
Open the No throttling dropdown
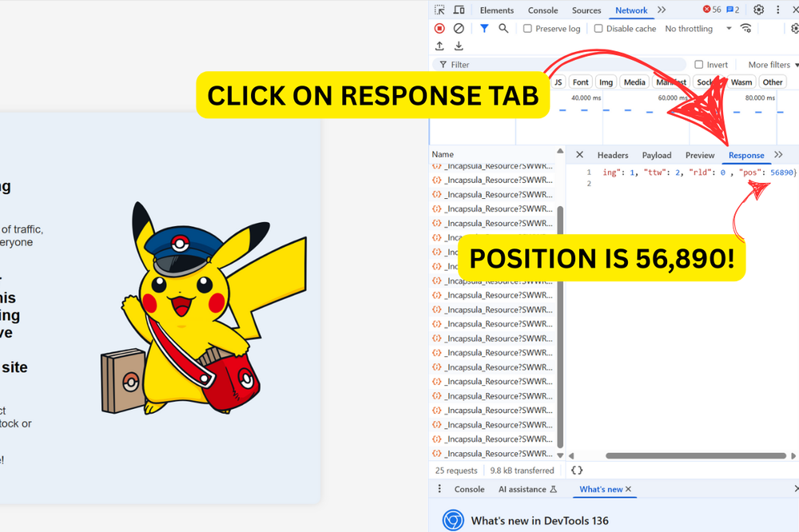(698, 29)
